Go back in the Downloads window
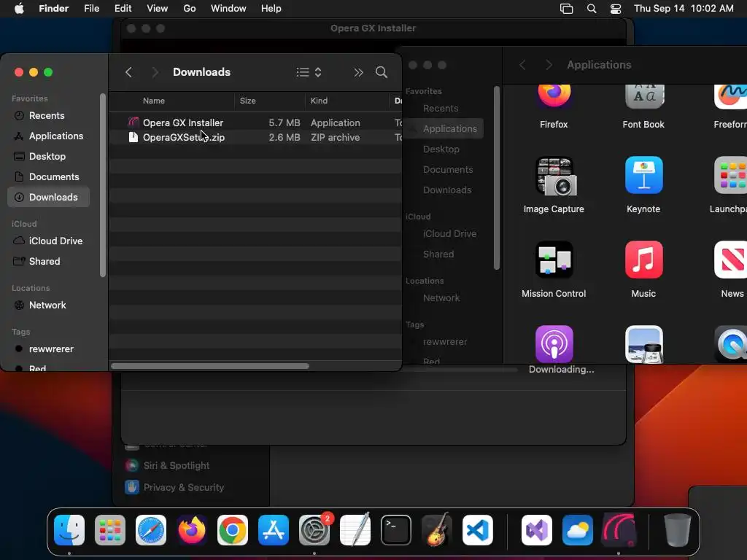 tap(128, 72)
